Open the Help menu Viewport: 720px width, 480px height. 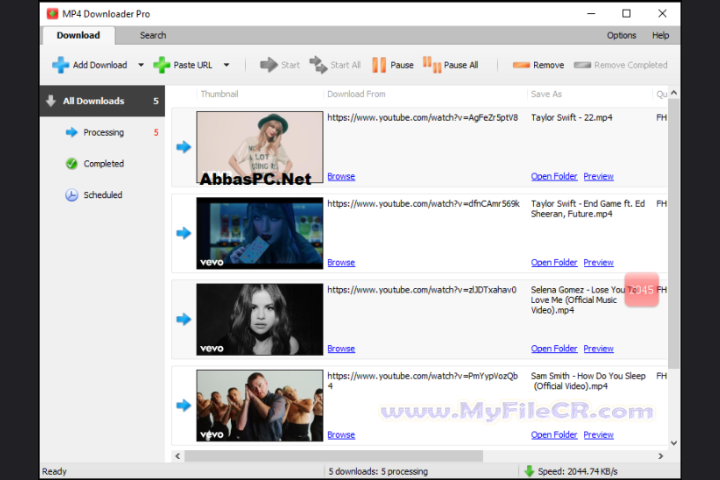tap(660, 35)
